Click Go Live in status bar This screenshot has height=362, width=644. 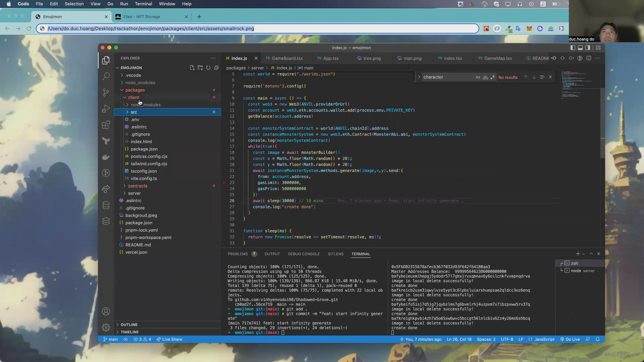click(x=570, y=339)
